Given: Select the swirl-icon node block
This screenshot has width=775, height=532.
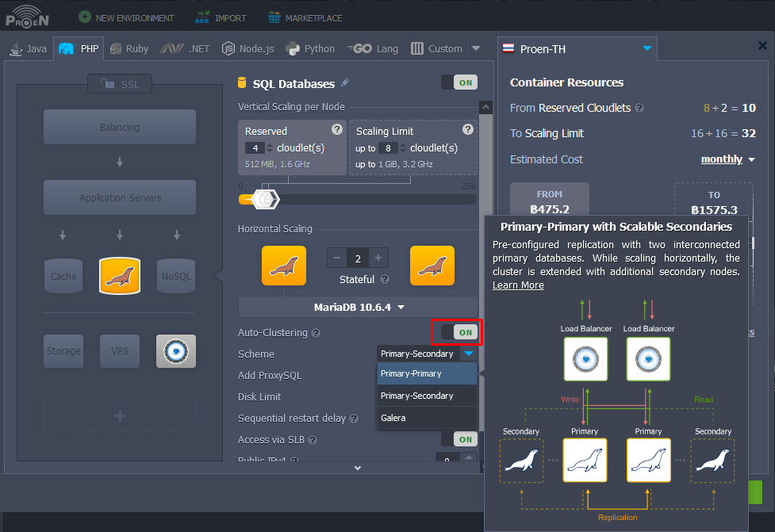Looking at the screenshot, I should pos(176,351).
